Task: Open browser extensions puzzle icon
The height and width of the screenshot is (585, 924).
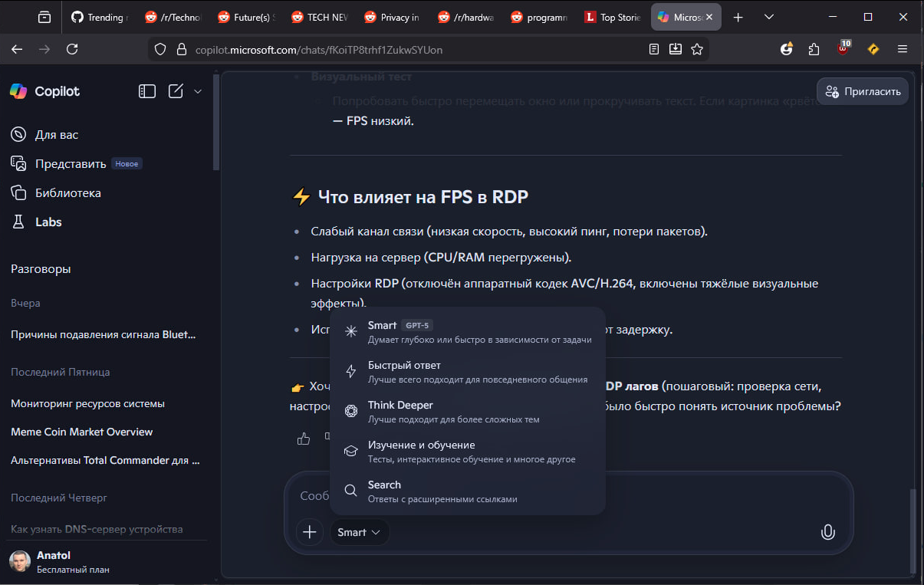Action: click(814, 49)
